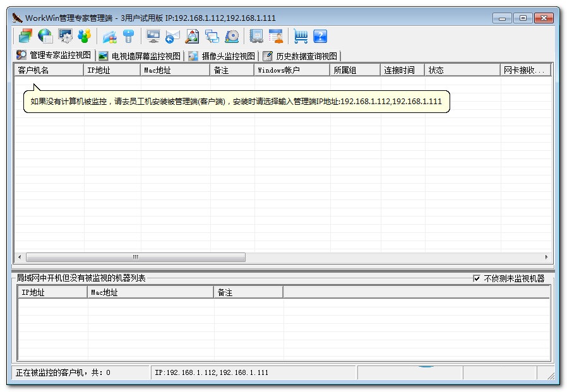Viewport: 567px width, 392px height.
Task: Click the green users group icon
Action: (x=85, y=36)
